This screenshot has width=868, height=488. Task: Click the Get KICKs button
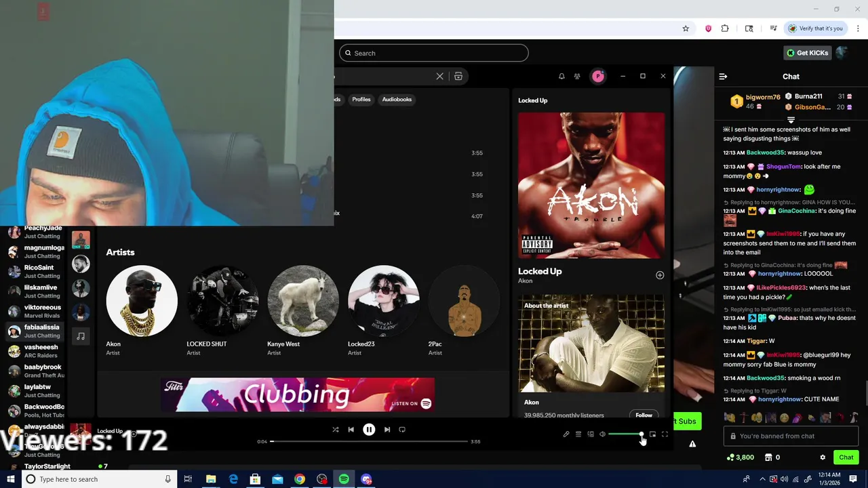click(807, 53)
